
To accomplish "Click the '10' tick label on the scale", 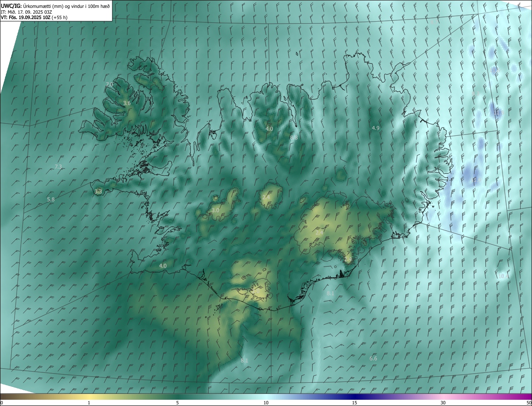I will [x=266, y=403].
